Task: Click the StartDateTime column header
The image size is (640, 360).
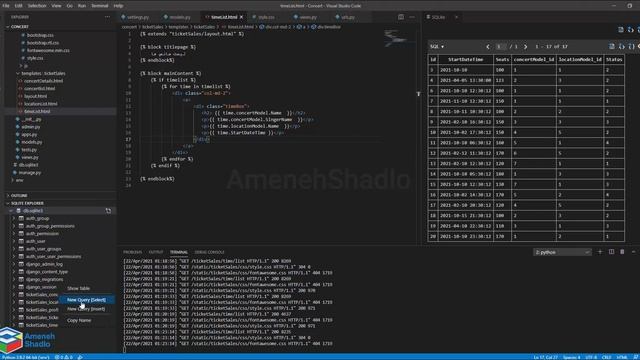Action: point(465,59)
